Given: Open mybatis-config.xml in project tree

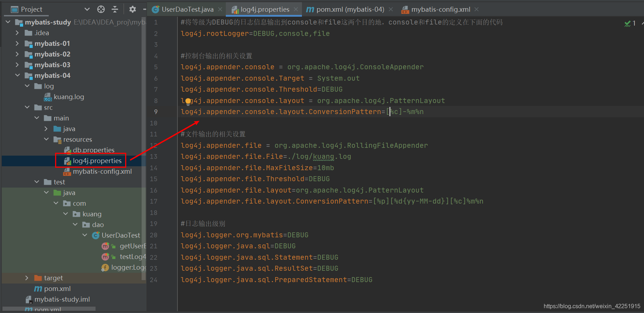Looking at the screenshot, I should click(102, 171).
